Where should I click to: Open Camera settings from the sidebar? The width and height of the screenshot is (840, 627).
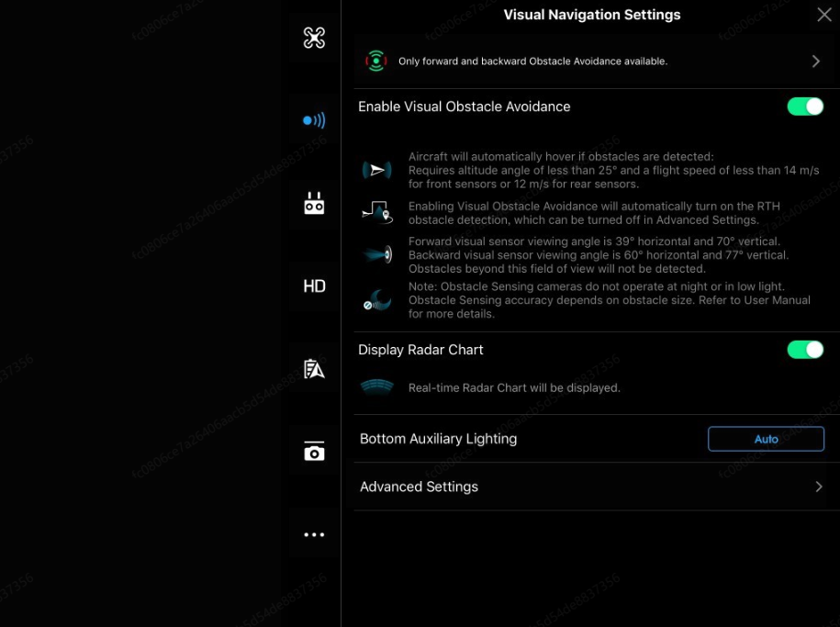click(x=314, y=451)
